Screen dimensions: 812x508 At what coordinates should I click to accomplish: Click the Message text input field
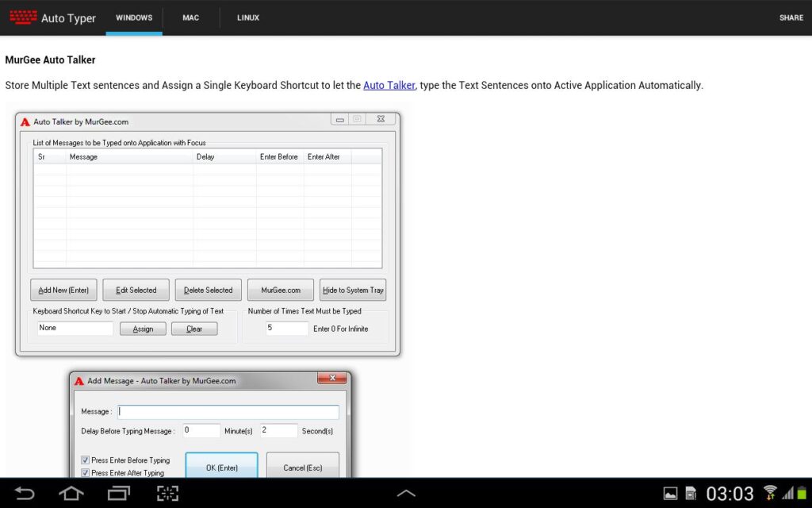[x=228, y=412]
